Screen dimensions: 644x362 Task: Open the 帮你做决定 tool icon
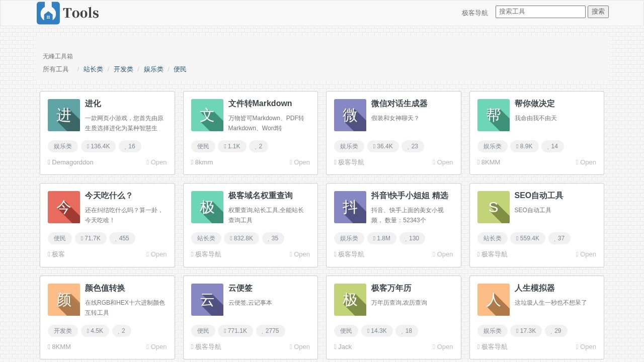(x=493, y=115)
